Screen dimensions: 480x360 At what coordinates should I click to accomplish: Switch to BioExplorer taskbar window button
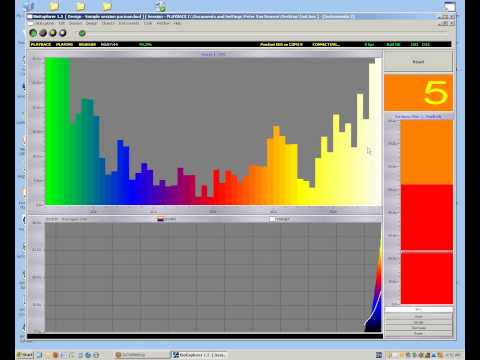point(199,355)
